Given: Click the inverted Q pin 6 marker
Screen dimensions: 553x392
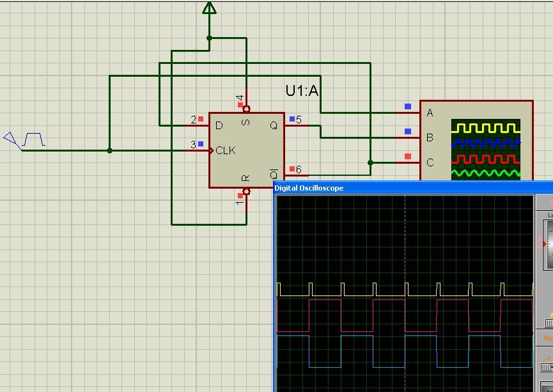Looking at the screenshot, I should click(292, 169).
